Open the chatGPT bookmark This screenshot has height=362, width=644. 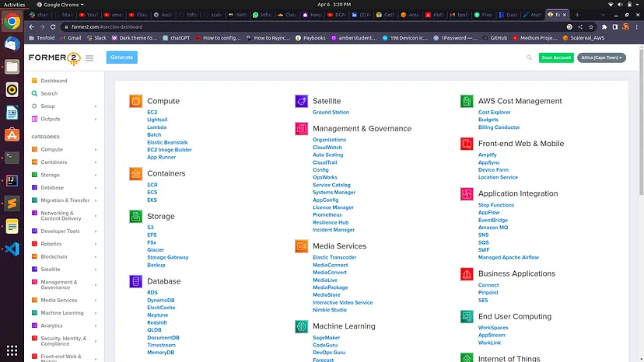(x=177, y=38)
